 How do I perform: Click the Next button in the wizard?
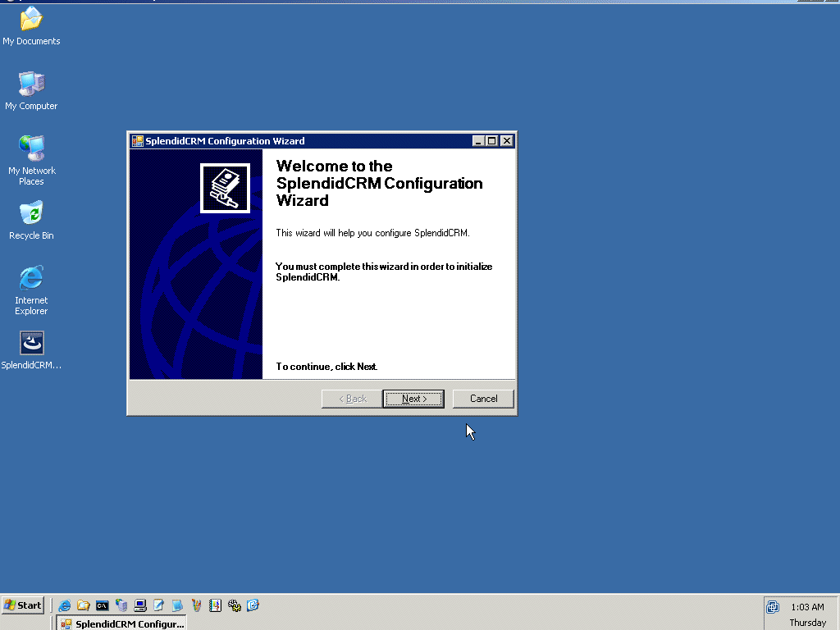(x=413, y=399)
